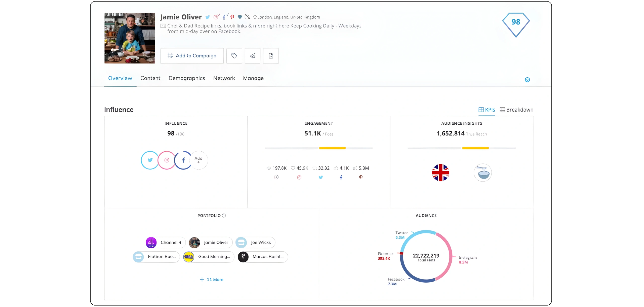Open the settings gear icon
644x307 pixels.
[x=527, y=80]
